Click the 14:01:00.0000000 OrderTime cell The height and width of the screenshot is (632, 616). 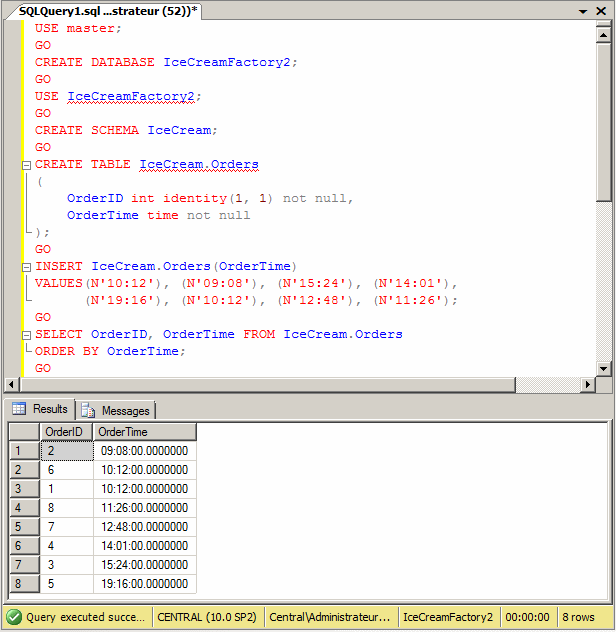(x=145, y=545)
